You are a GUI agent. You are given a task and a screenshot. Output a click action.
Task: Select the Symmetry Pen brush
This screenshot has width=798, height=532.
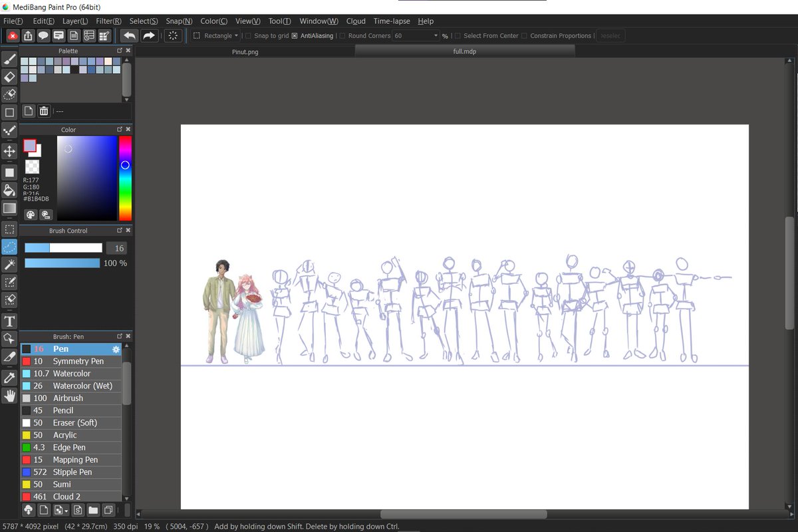[71, 361]
